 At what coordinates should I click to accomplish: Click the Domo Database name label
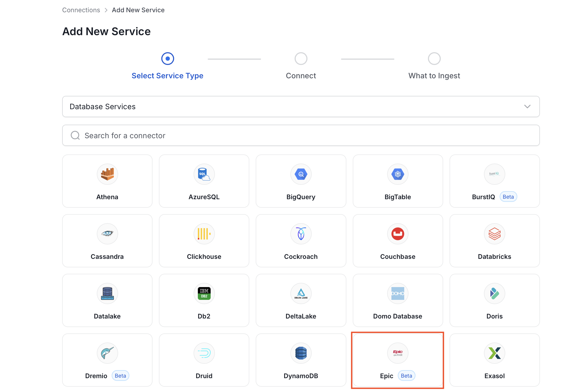tap(398, 316)
